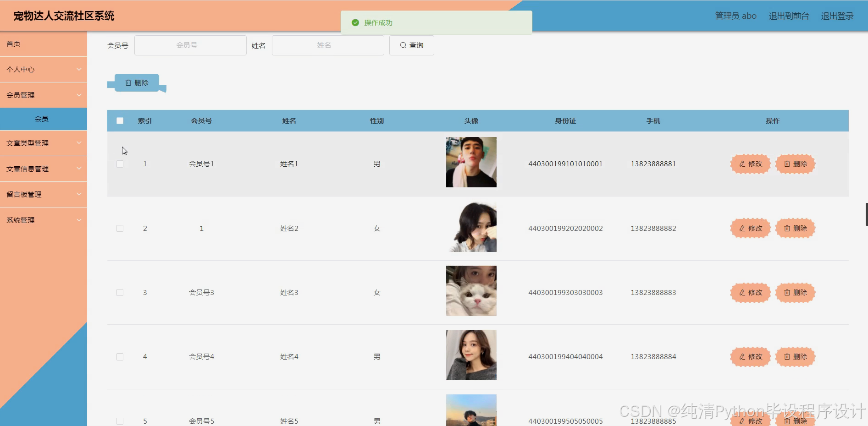Expand 文章类型管理 chevron in sidebar
This screenshot has height=426, width=868.
click(x=79, y=143)
